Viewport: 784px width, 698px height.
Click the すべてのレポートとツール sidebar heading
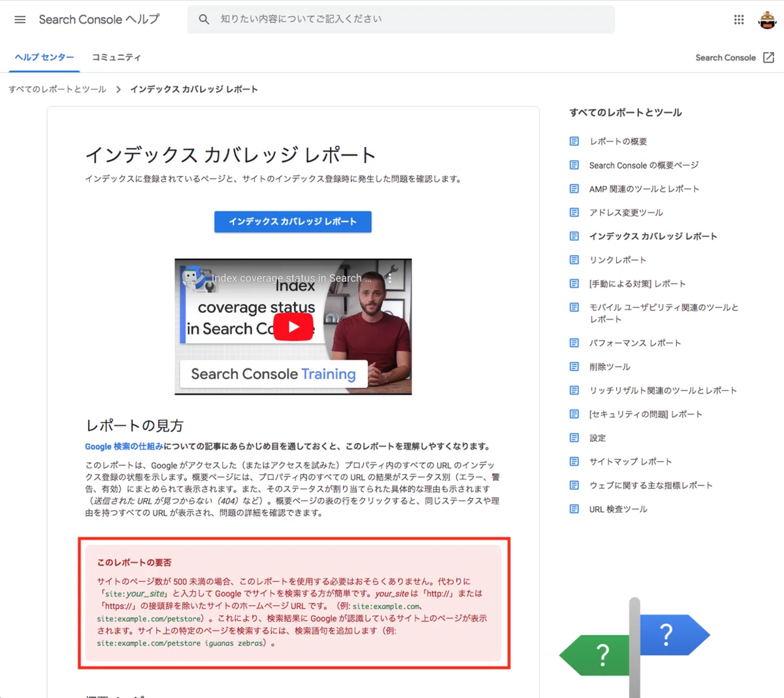(x=625, y=112)
